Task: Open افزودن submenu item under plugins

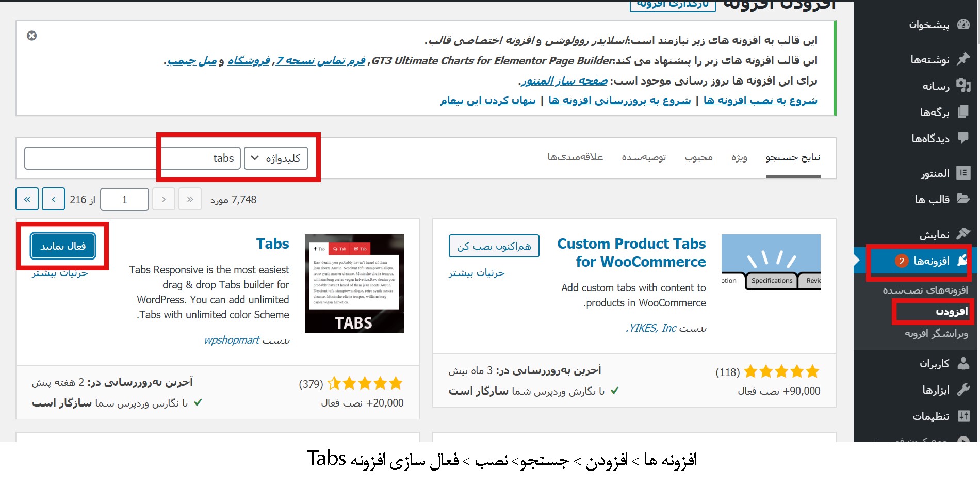Action: pos(952,312)
